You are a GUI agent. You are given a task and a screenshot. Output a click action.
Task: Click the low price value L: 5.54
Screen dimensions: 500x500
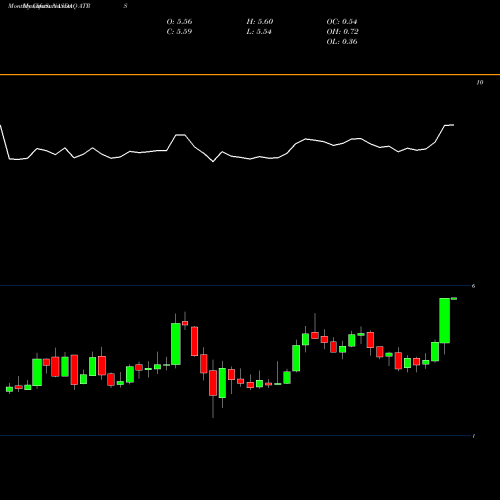259,32
